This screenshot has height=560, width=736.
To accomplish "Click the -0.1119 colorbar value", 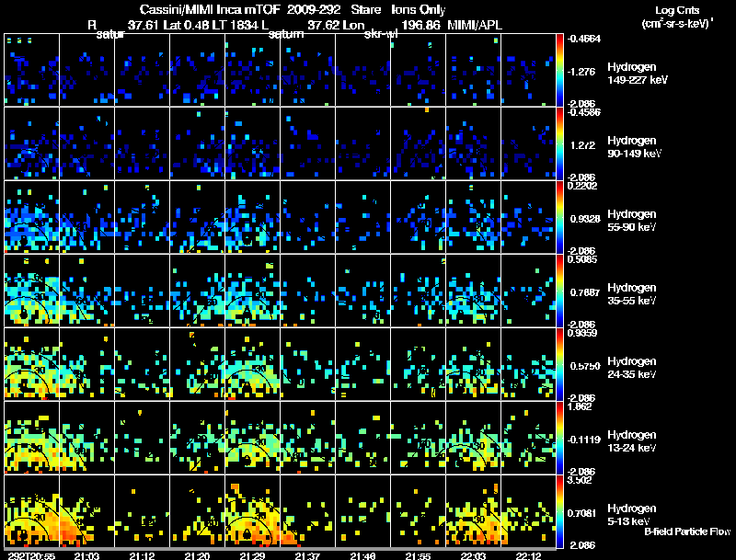I will coord(584,440).
